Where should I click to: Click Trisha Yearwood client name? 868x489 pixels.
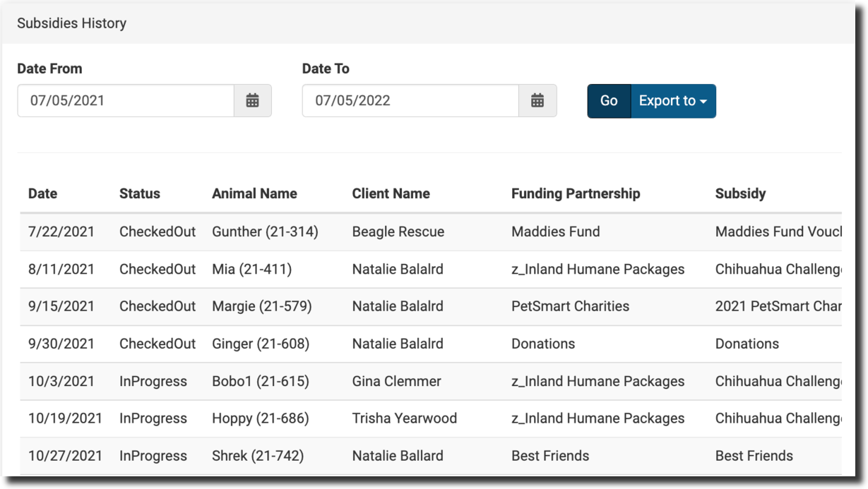coord(404,418)
